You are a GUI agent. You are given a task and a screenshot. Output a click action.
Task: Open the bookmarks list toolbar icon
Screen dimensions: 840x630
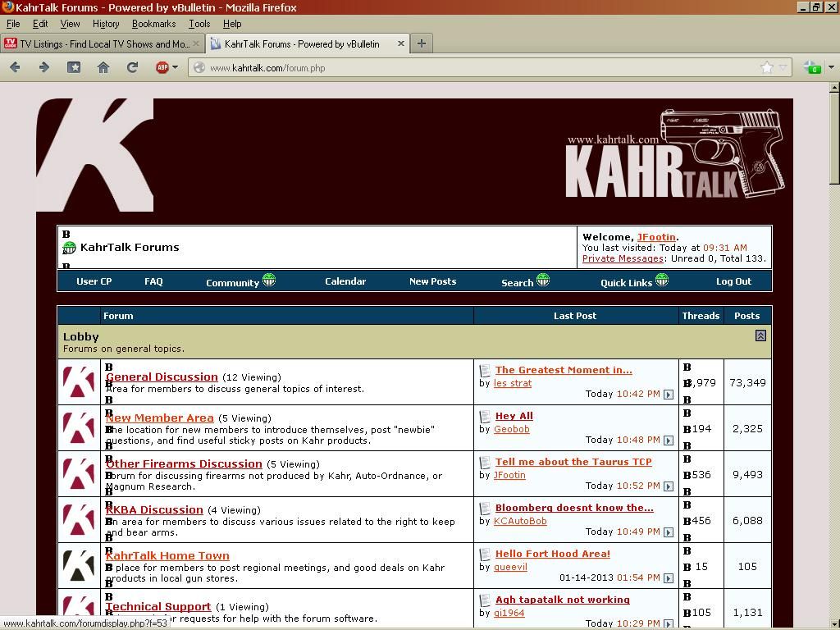coord(74,67)
